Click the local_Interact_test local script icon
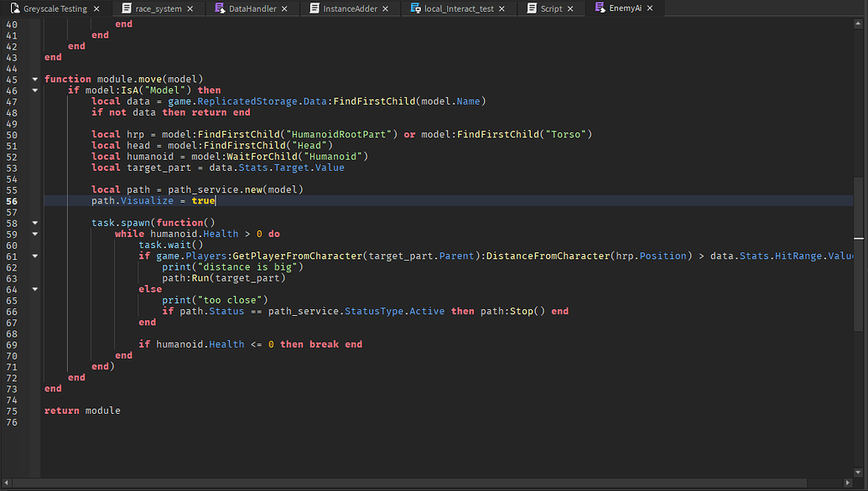 tap(415, 8)
